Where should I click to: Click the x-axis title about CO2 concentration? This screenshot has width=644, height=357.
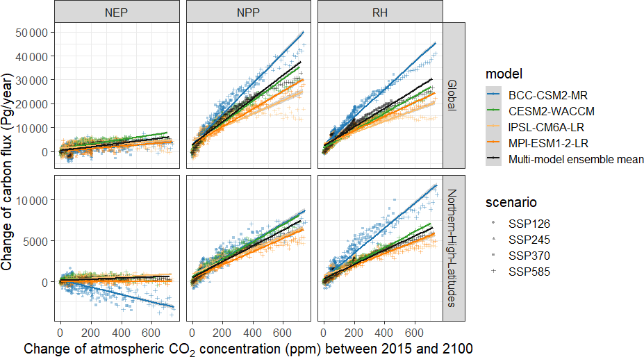pyautogui.click(x=247, y=347)
